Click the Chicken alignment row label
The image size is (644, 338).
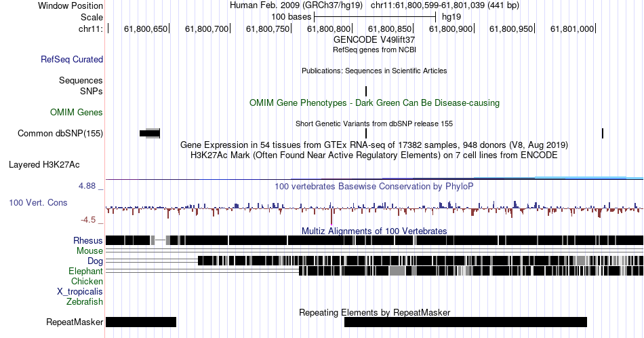pos(87,281)
